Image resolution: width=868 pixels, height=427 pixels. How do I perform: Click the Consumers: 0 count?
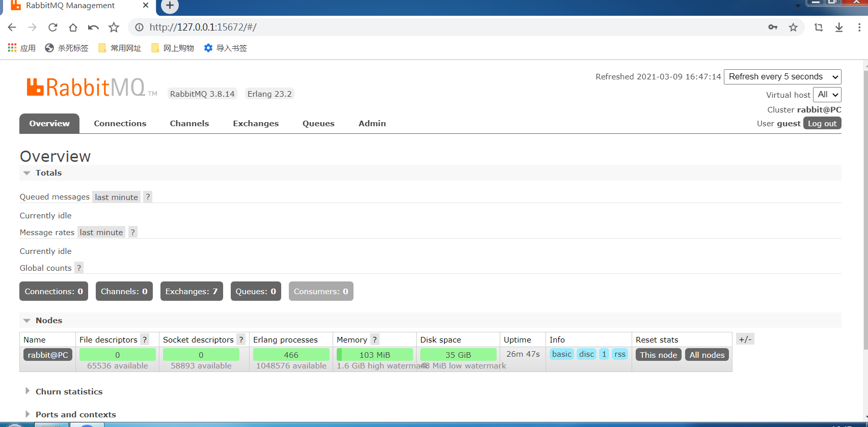(321, 291)
